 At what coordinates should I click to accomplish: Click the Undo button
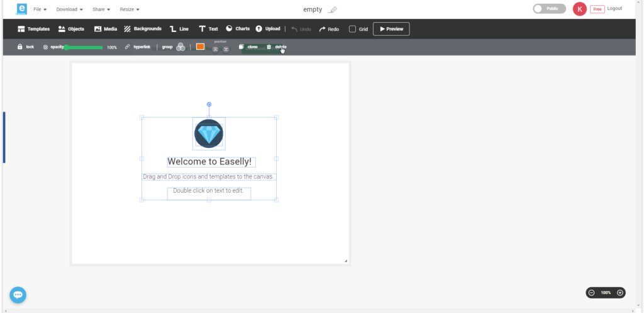[301, 29]
